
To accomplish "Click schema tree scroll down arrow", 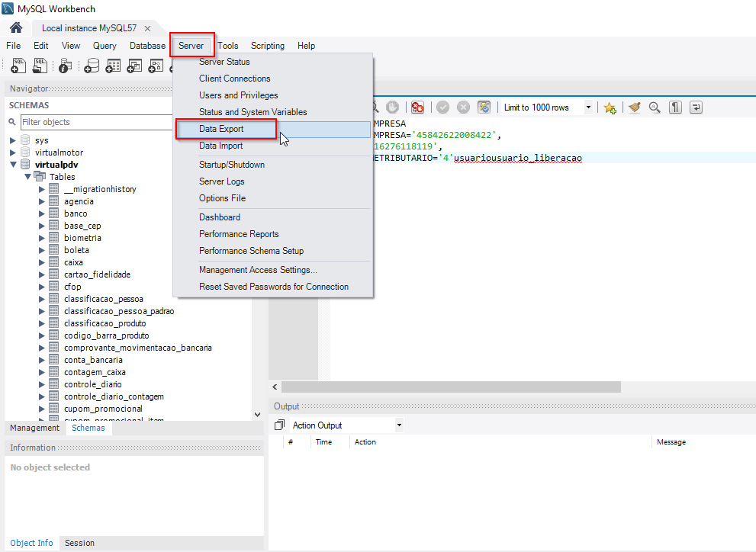I will [x=257, y=414].
